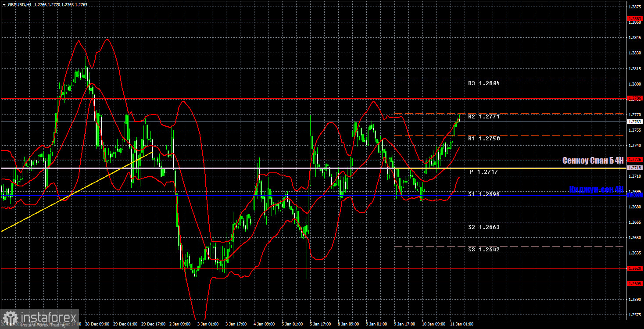The image size is (644, 329).
Task: Click the Киджун-сен 4H label
Action: coord(596,189)
